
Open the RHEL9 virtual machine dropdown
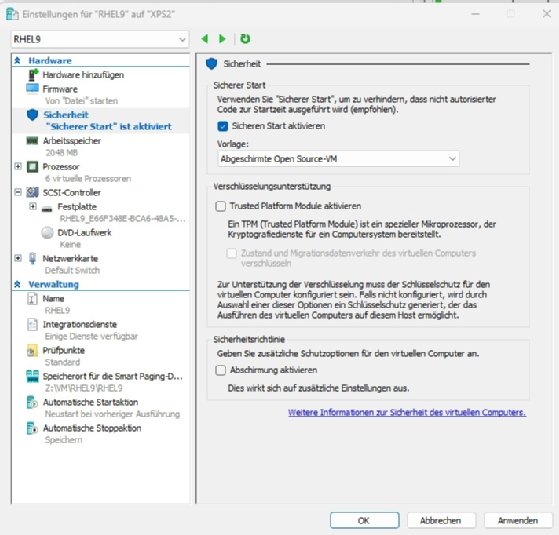99,39
